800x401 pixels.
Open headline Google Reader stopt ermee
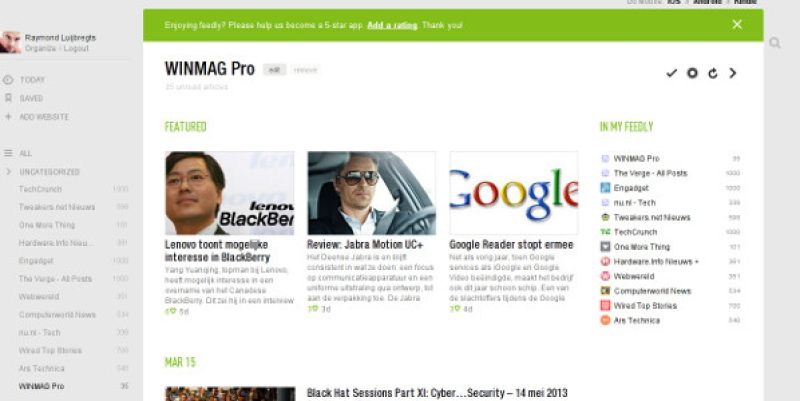[511, 244]
